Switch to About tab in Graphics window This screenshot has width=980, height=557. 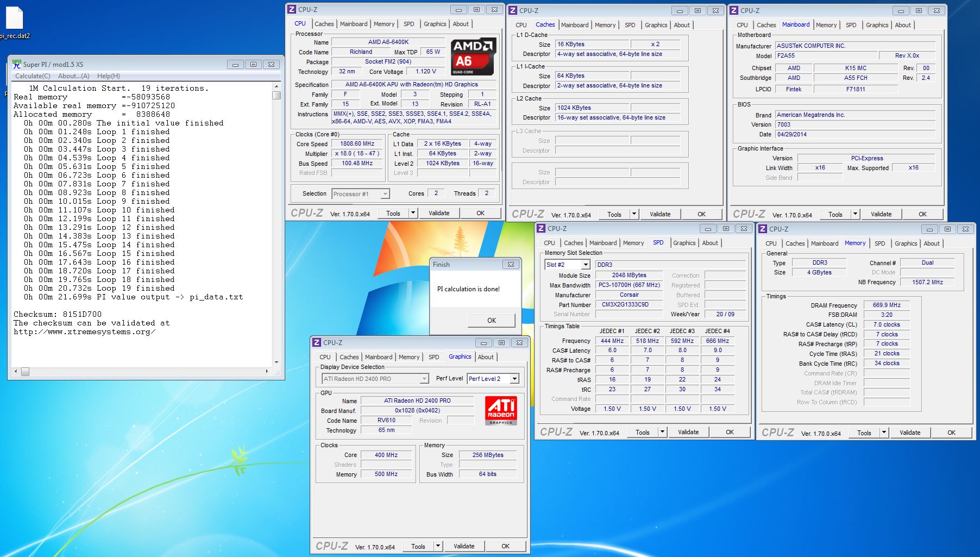(x=486, y=357)
